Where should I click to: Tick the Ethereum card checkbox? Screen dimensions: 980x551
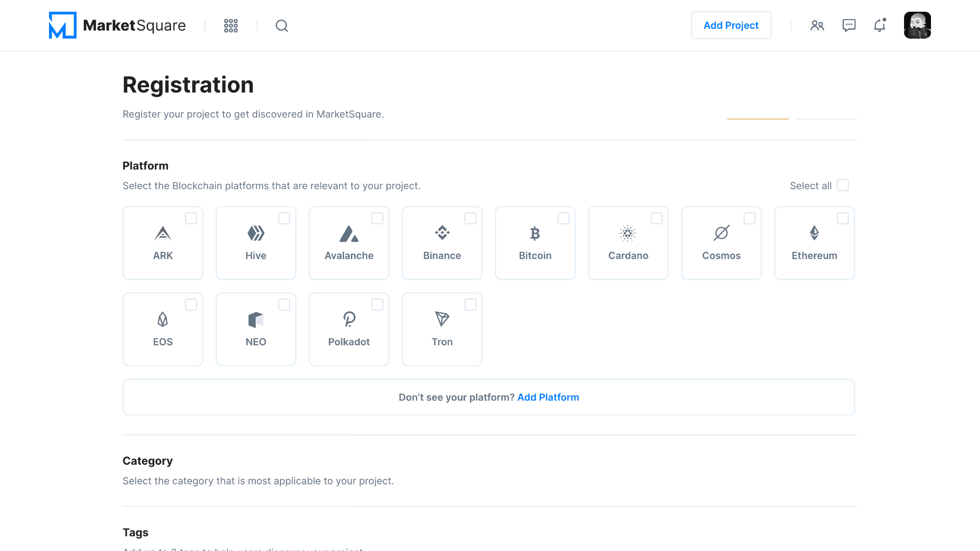click(x=843, y=218)
